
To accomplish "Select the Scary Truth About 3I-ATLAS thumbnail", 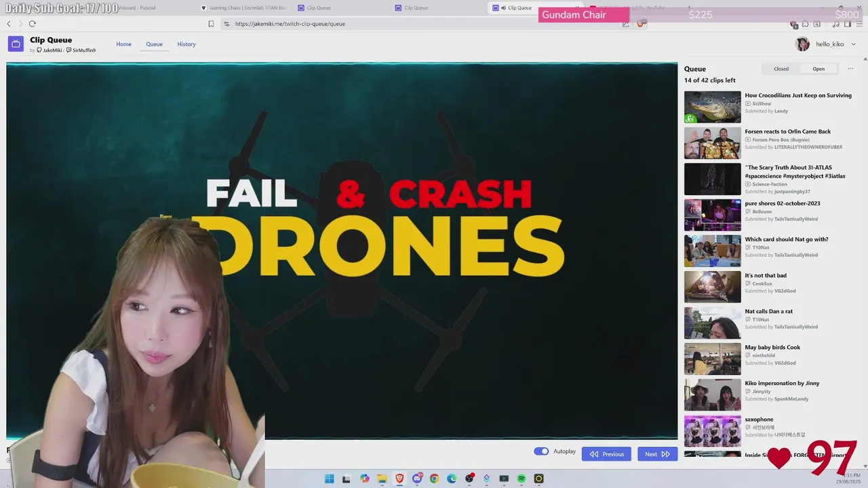I will coord(712,179).
